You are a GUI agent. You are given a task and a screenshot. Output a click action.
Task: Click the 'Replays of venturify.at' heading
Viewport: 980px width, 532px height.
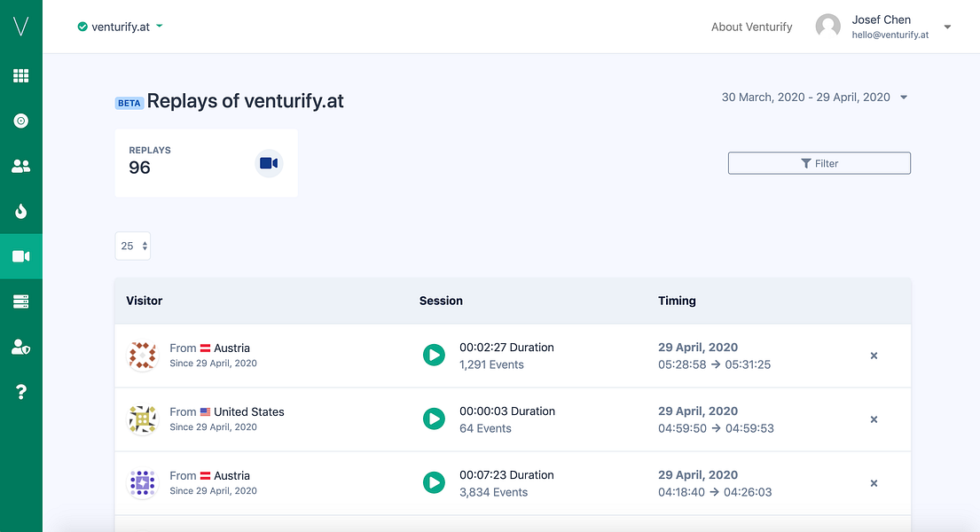[246, 101]
